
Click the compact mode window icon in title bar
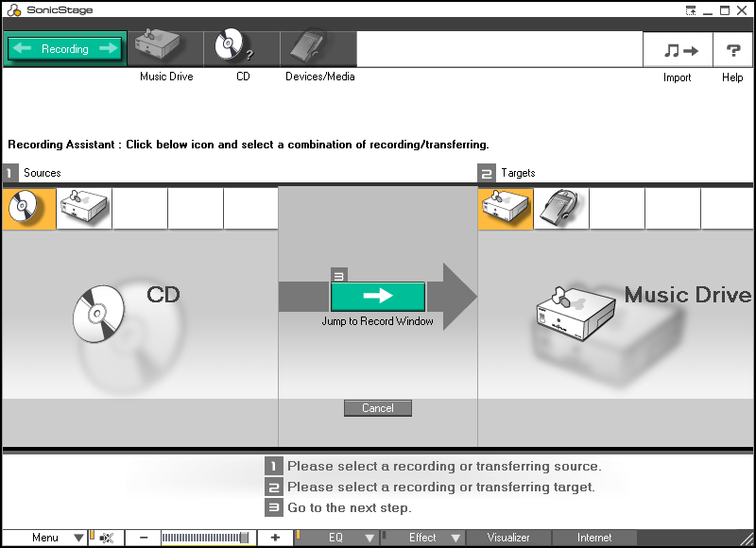[x=691, y=10]
